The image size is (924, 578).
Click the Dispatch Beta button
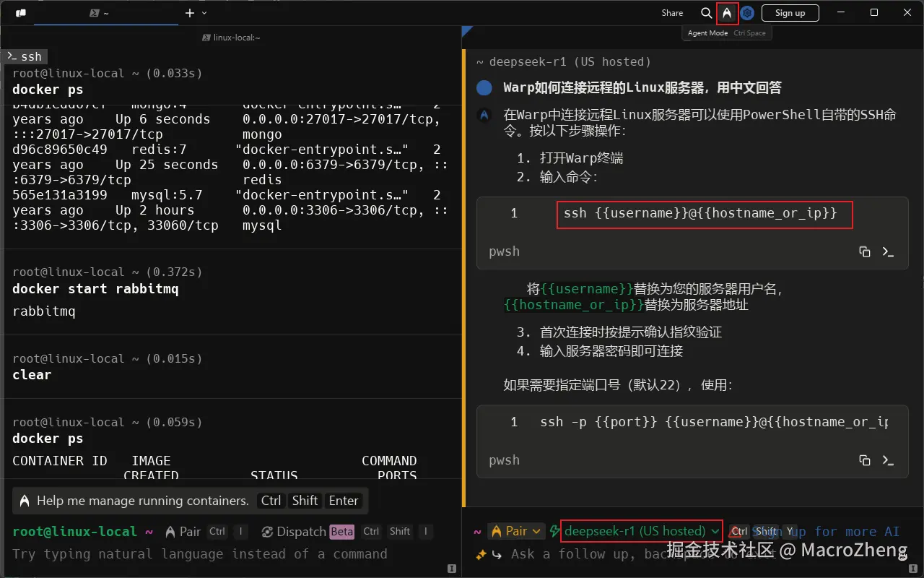308,532
